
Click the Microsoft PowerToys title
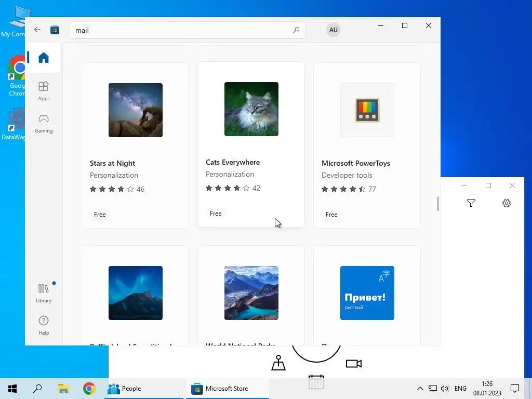pyautogui.click(x=355, y=163)
